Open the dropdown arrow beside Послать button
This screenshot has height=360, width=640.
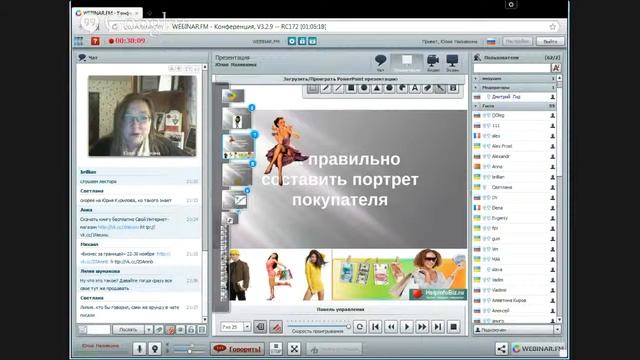149,329
